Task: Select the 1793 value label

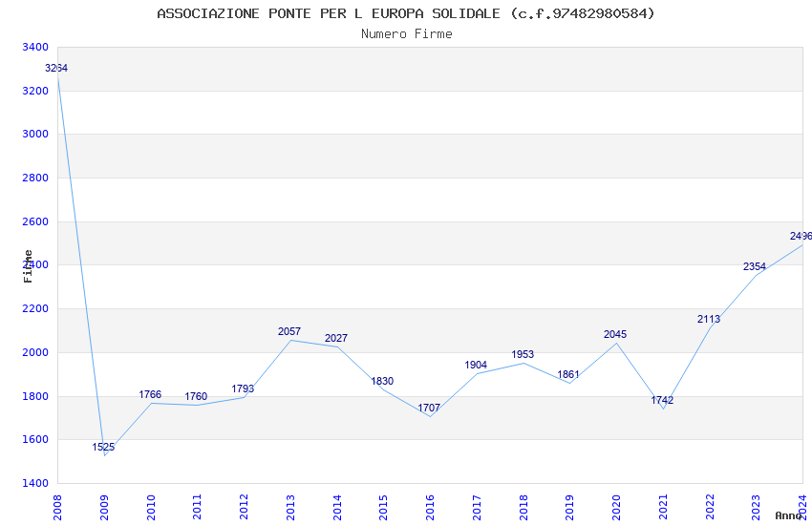Action: (243, 388)
